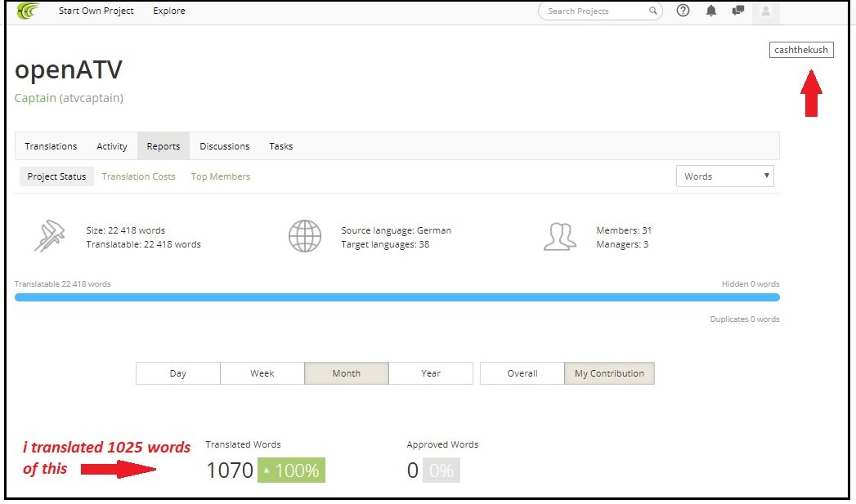Click the languages globe icon
Viewport: 856px width, 504px height.
click(x=305, y=235)
